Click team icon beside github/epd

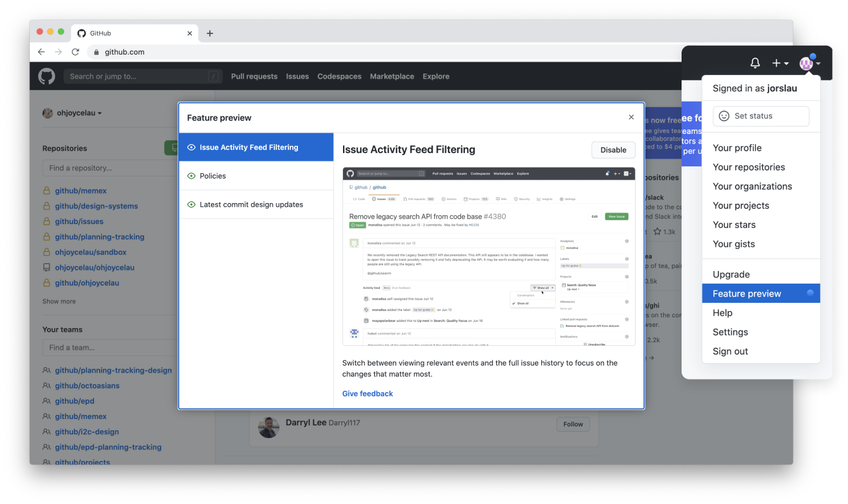[46, 401]
